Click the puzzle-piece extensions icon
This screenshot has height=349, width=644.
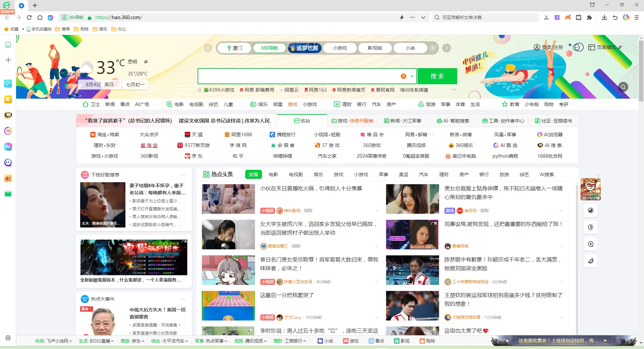tap(589, 17)
